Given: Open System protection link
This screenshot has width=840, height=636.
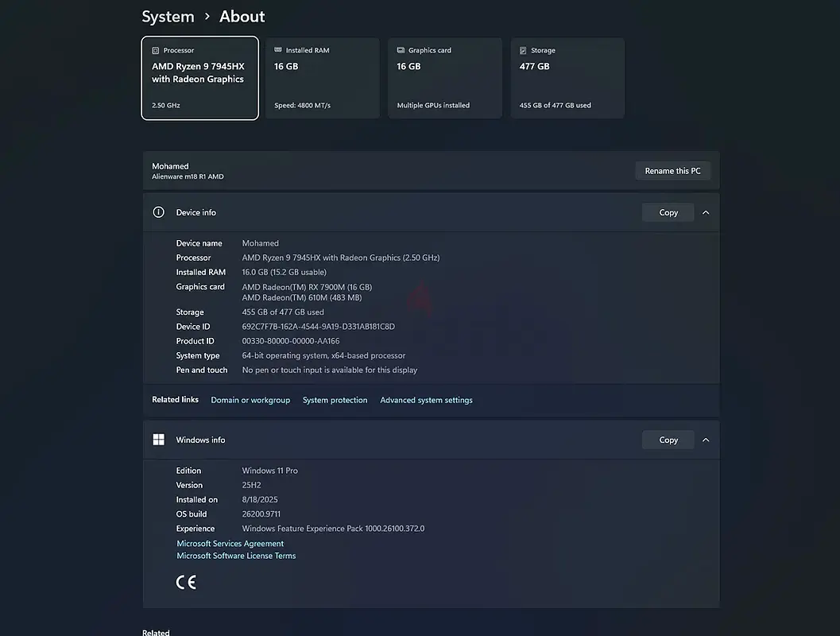Looking at the screenshot, I should tap(335, 400).
